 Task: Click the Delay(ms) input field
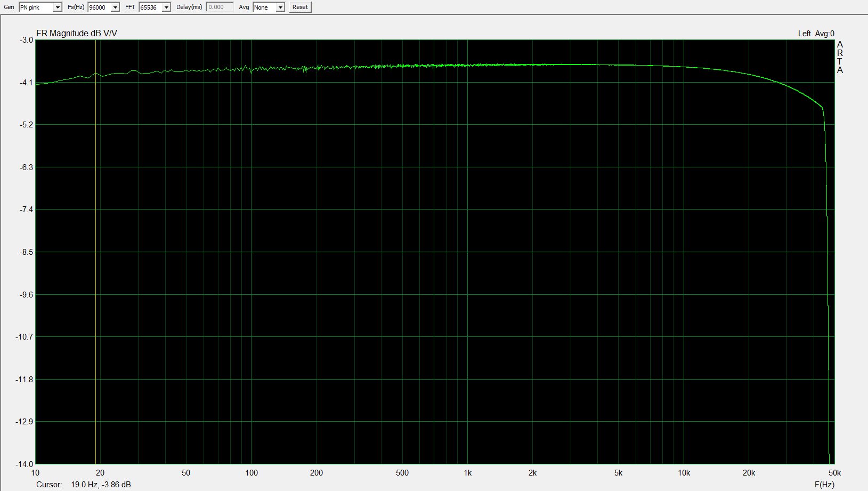pyautogui.click(x=220, y=7)
